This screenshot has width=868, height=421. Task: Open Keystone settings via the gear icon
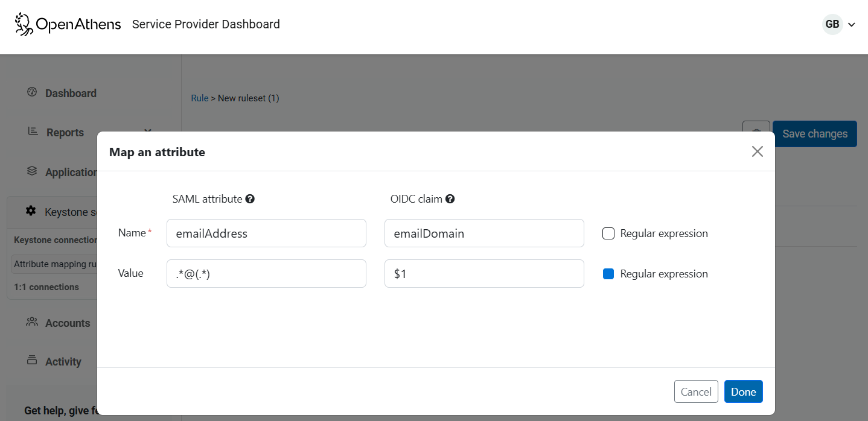point(30,210)
